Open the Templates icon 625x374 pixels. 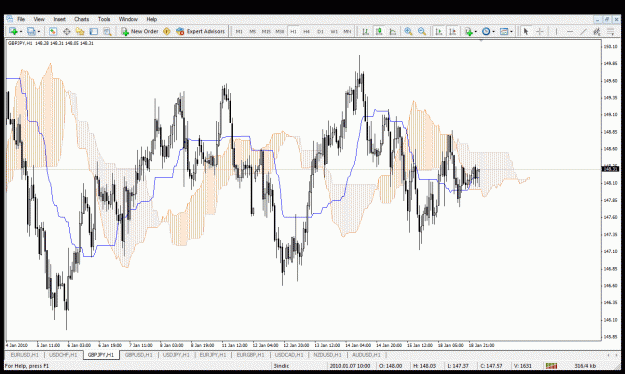coord(504,31)
